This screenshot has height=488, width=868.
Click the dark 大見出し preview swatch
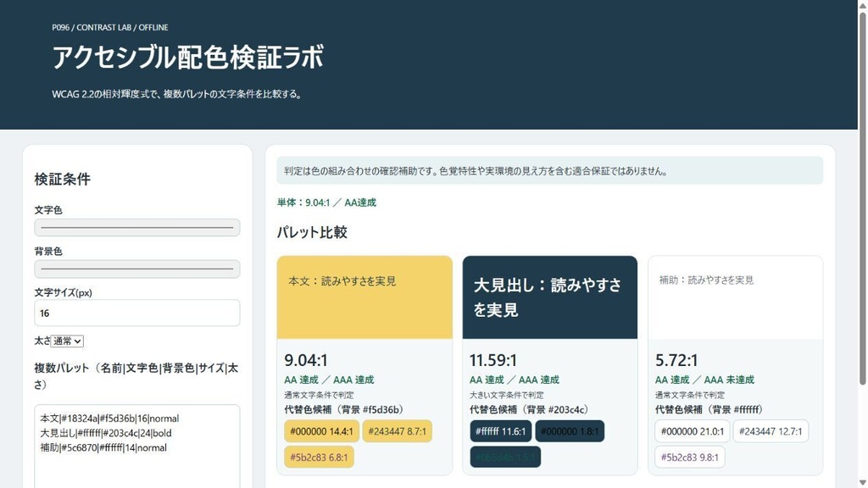point(549,297)
